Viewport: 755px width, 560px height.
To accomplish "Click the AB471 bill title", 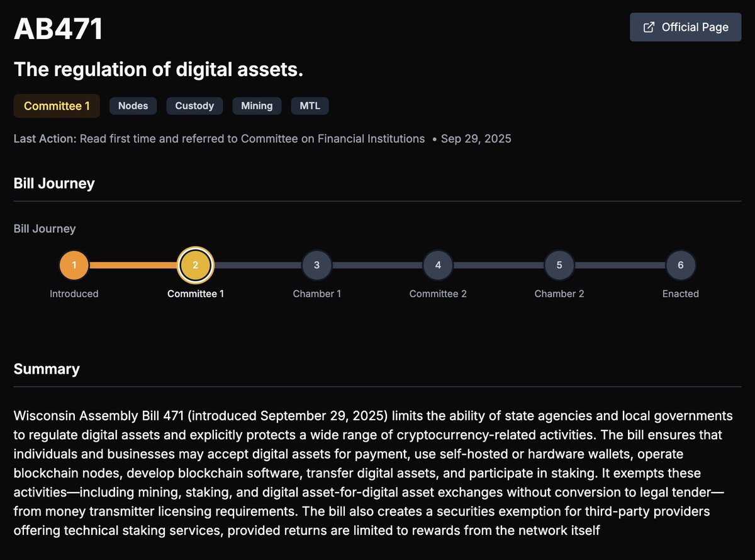I will pyautogui.click(x=59, y=28).
